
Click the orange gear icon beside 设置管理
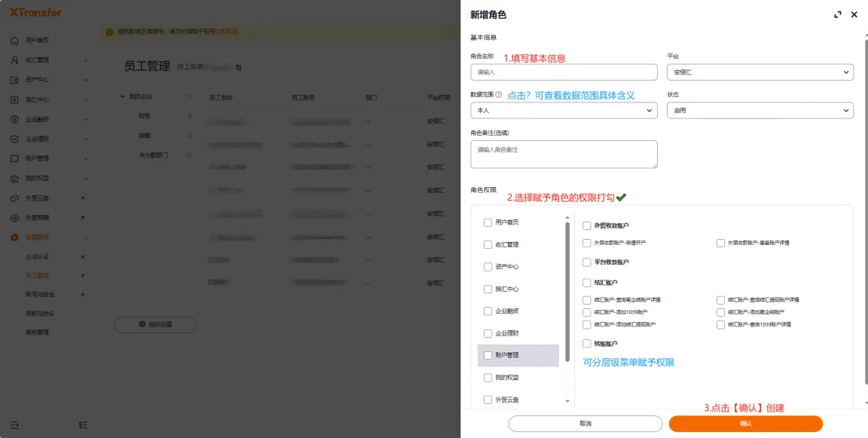click(x=14, y=237)
